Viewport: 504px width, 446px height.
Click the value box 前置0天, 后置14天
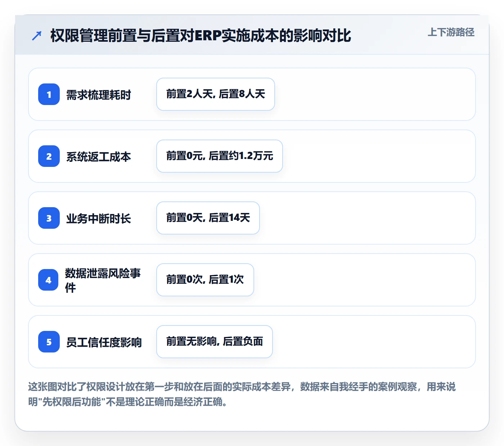208,218
